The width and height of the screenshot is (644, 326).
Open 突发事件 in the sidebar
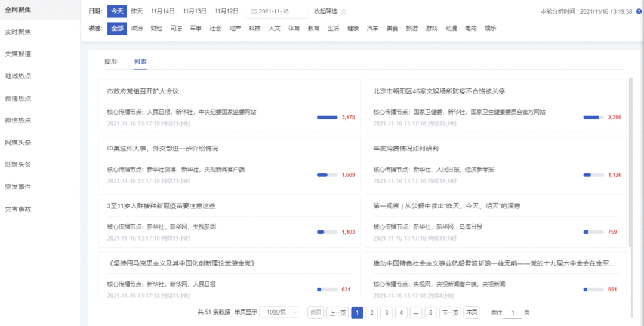tap(18, 187)
